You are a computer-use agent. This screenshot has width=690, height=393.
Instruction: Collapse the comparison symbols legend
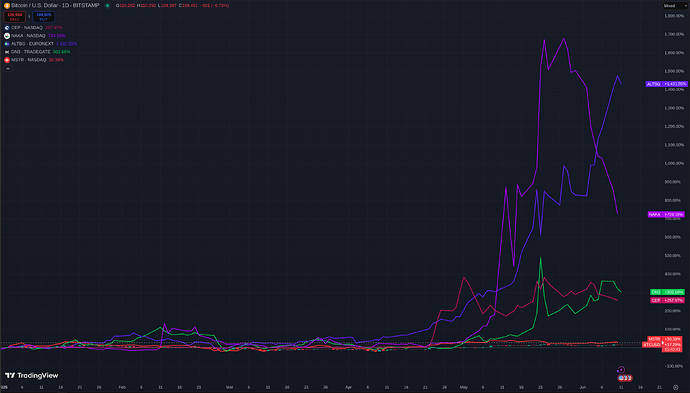[x=8, y=69]
